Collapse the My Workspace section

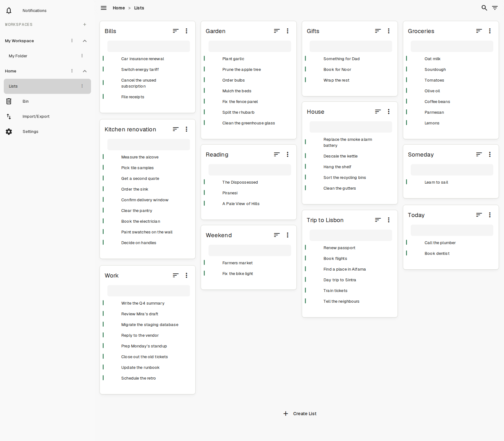tap(85, 41)
